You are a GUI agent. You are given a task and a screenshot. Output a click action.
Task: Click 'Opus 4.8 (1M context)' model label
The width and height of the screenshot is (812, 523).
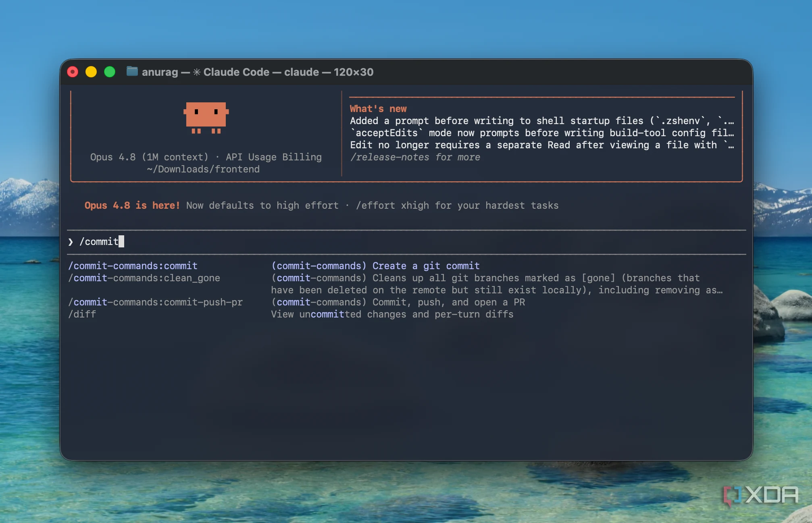tap(149, 157)
